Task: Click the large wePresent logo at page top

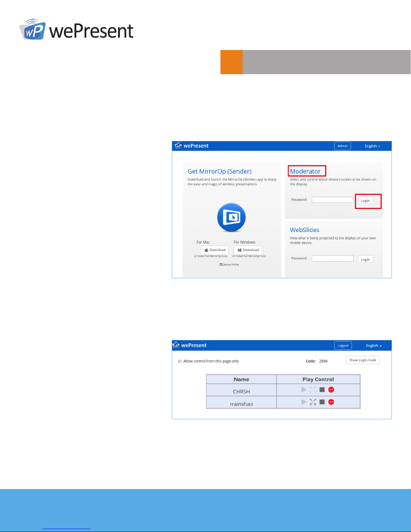Action: [x=76, y=30]
